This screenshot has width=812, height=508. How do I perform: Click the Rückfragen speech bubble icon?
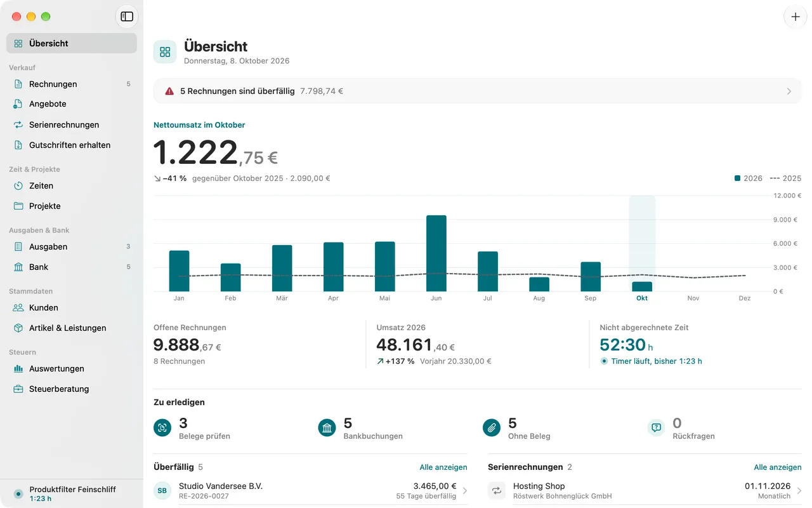point(657,428)
